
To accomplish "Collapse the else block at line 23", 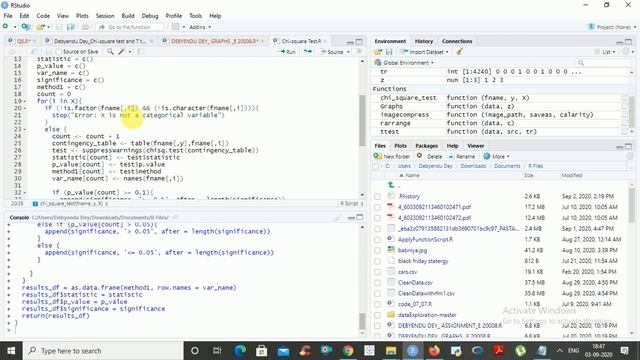I will (24, 129).
